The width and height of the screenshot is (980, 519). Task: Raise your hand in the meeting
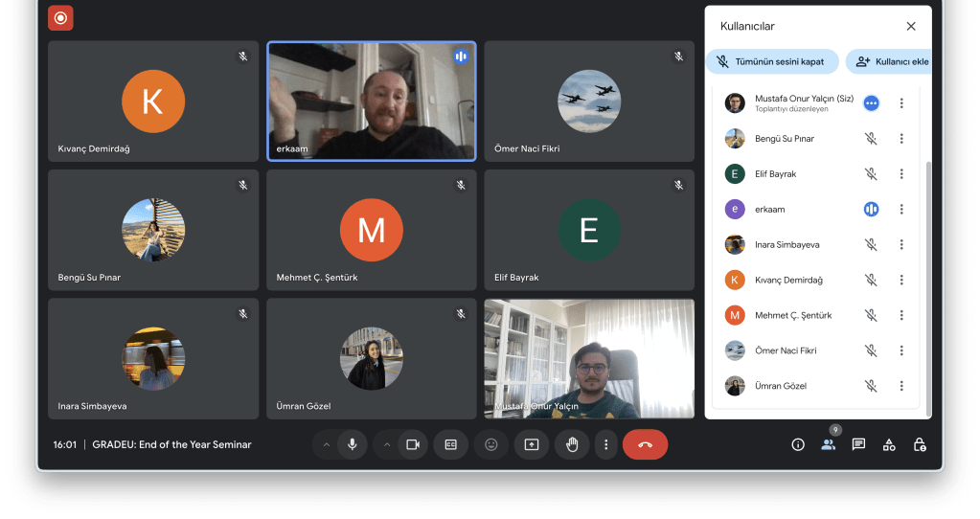click(572, 444)
